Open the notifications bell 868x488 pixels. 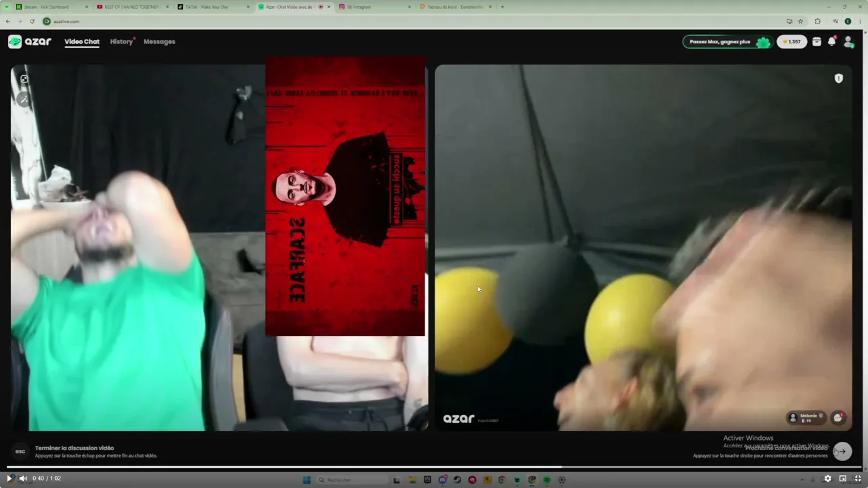coord(831,41)
